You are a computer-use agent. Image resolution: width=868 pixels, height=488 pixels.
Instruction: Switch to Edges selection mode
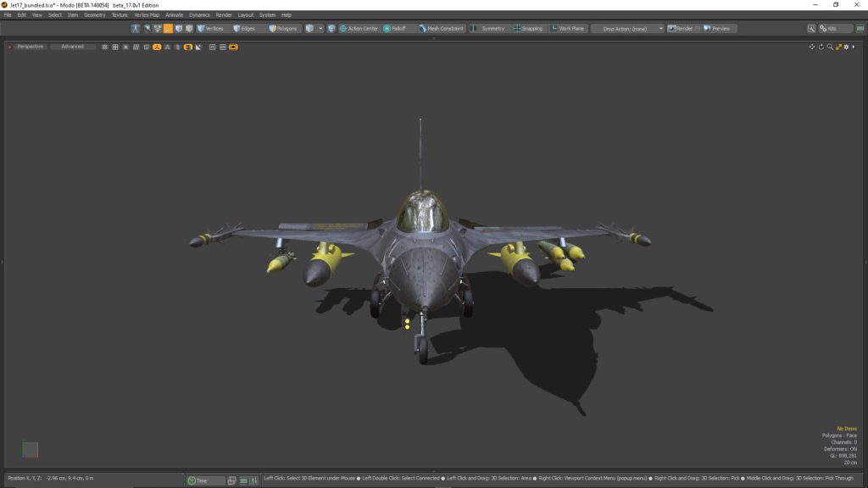click(x=244, y=28)
